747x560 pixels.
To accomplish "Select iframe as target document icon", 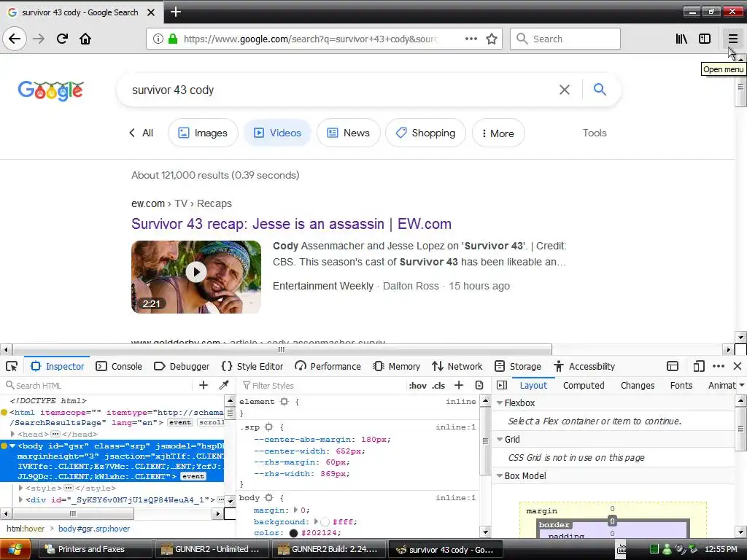I will click(x=672, y=366).
